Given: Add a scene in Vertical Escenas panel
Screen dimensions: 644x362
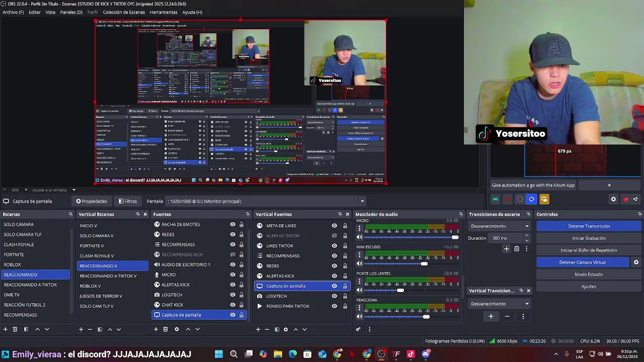Looking at the screenshot, I should tap(81, 329).
